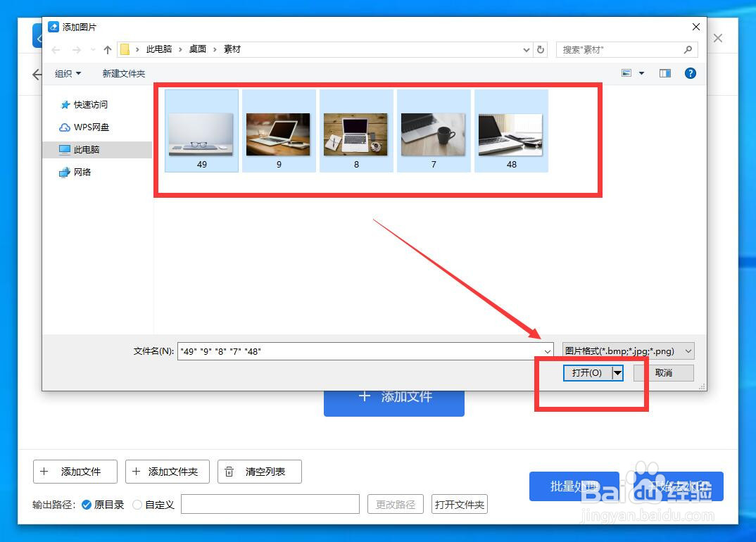The height and width of the screenshot is (542, 756).
Task: Change view mode icon
Action: click(626, 73)
